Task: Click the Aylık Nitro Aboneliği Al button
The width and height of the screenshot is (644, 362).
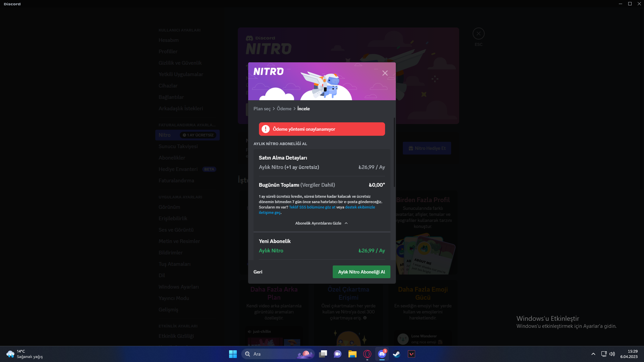Action: [361, 272]
